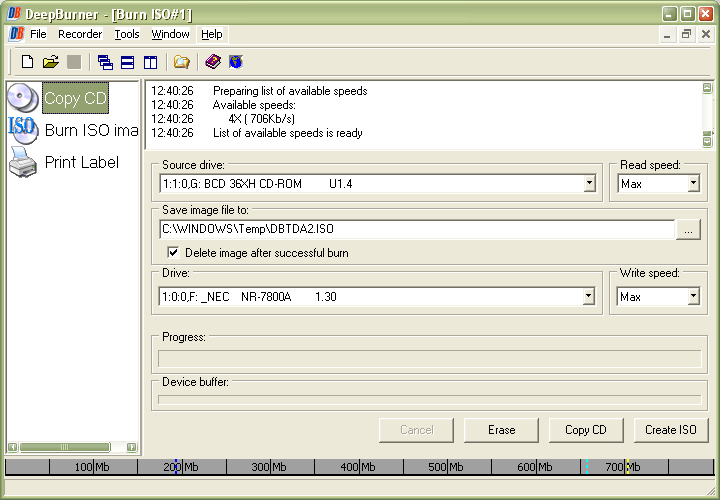Create a new project with toolbar icon

click(28, 62)
